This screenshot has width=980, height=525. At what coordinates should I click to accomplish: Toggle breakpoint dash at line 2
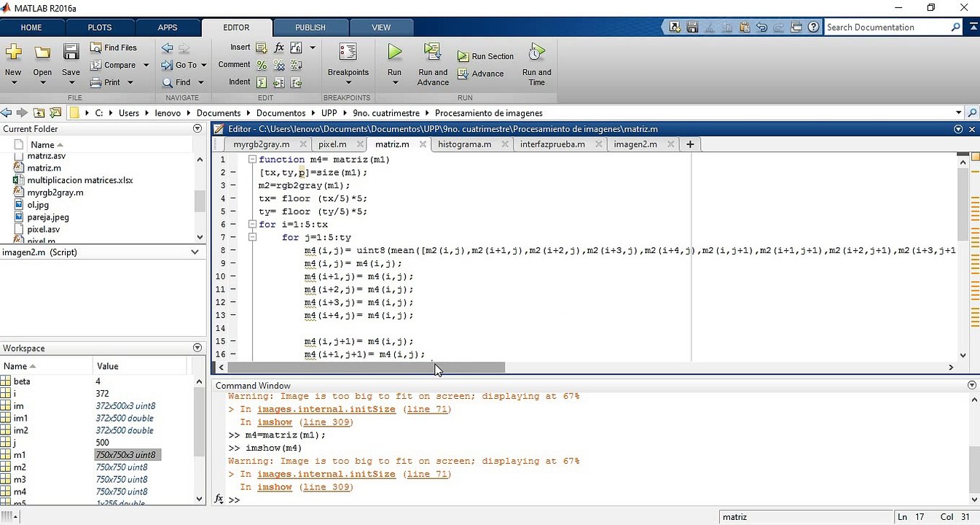233,173
